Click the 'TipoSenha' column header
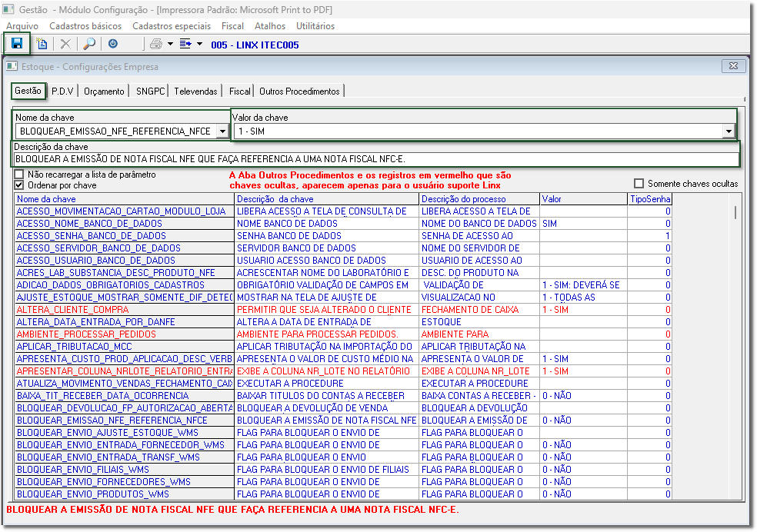The image size is (757, 532). (x=650, y=199)
